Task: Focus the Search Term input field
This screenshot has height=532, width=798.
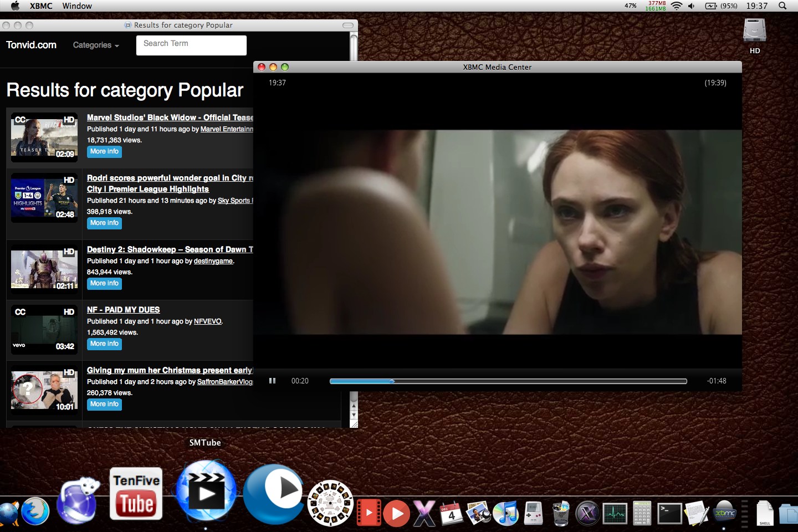Action: click(191, 45)
